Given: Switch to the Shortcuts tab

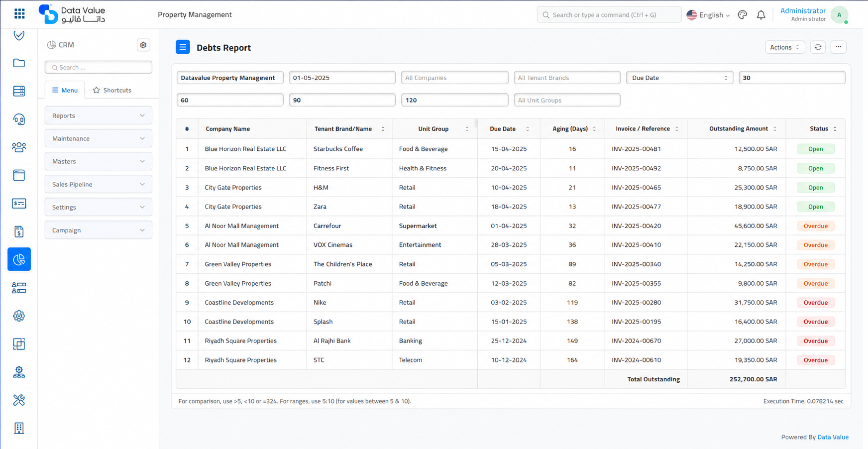Looking at the screenshot, I should click(112, 90).
